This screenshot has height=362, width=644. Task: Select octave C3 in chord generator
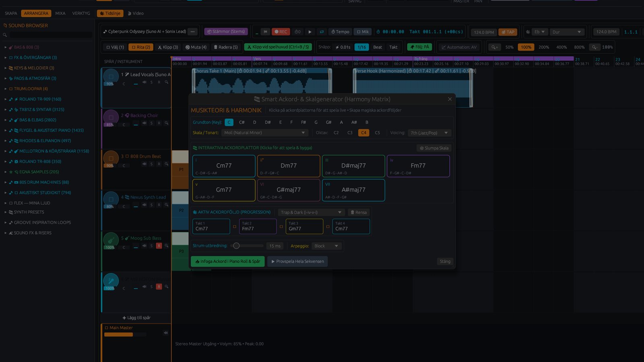click(350, 133)
